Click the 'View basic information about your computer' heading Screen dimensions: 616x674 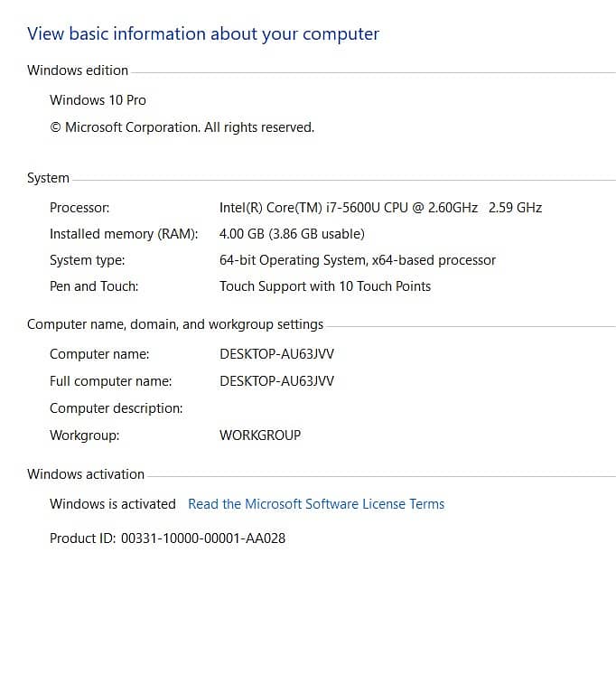point(203,34)
